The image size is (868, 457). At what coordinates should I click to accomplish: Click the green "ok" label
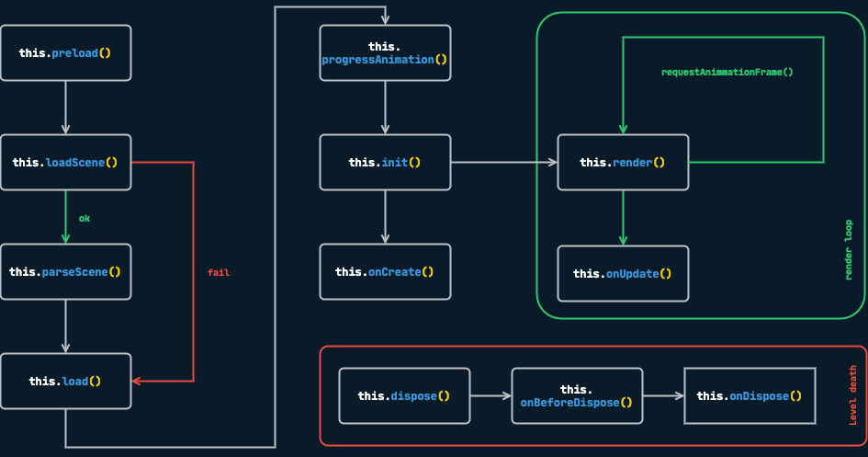[85, 218]
